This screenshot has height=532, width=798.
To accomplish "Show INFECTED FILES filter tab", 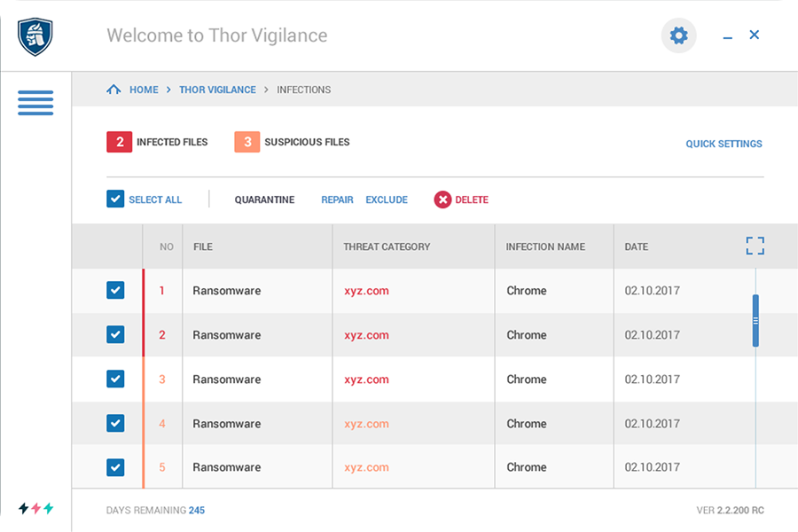I will pyautogui.click(x=172, y=142).
